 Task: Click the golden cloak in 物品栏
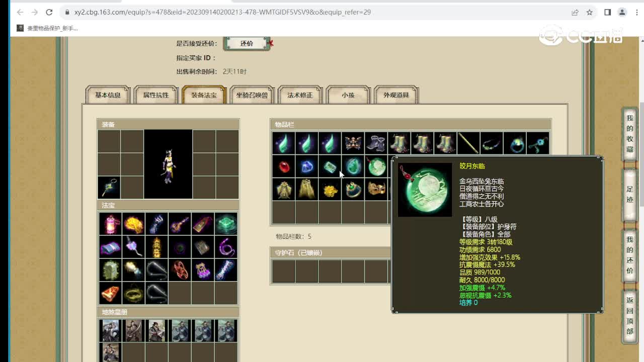coord(306,190)
